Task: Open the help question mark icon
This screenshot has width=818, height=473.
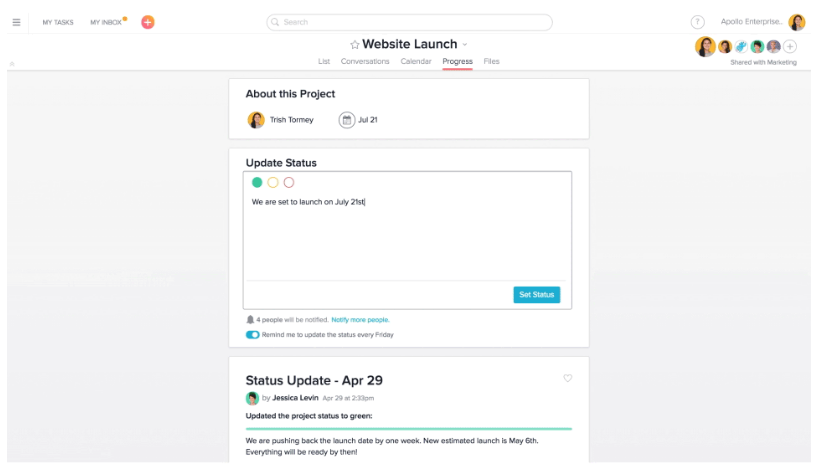Action: click(697, 22)
